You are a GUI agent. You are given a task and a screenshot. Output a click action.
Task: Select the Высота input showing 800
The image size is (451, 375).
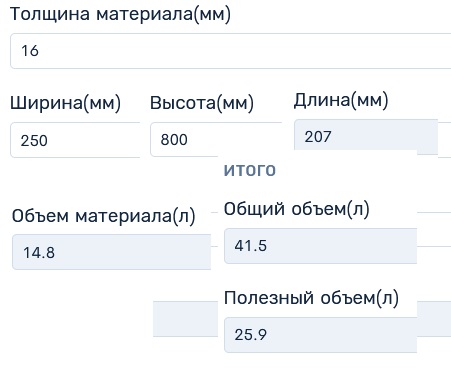[x=216, y=139]
